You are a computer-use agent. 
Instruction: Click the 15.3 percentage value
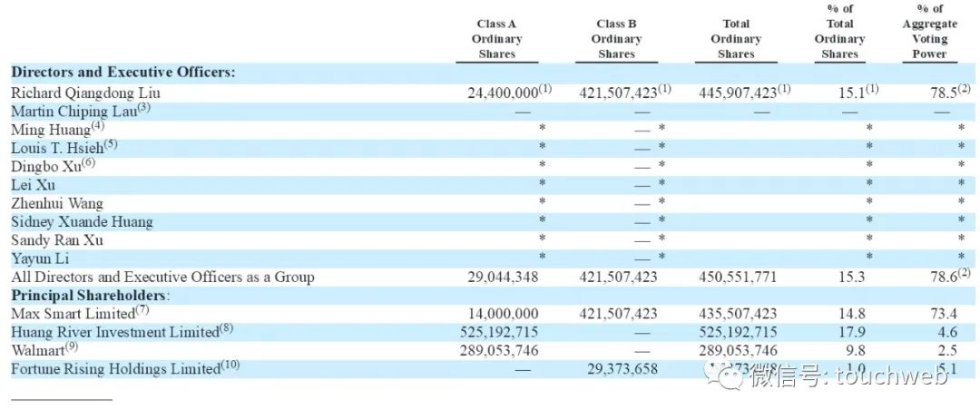coord(851,277)
